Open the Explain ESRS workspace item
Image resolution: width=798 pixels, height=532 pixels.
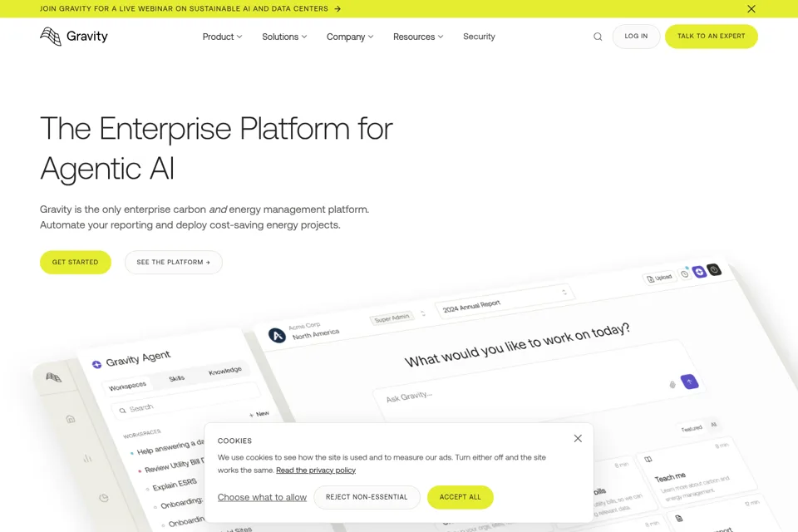coord(174,484)
